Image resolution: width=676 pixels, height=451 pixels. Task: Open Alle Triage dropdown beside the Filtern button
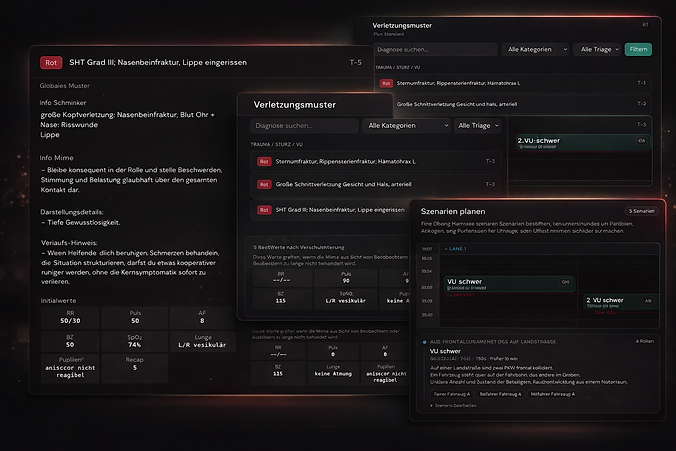(x=597, y=50)
